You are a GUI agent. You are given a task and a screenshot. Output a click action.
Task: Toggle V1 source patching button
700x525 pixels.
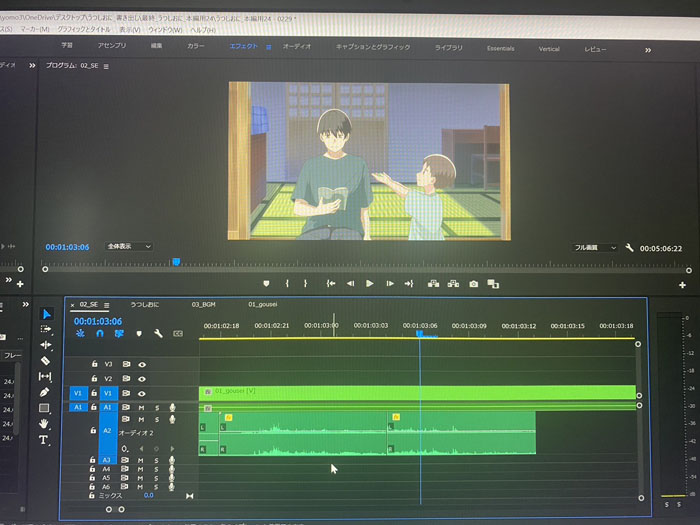pyautogui.click(x=78, y=393)
